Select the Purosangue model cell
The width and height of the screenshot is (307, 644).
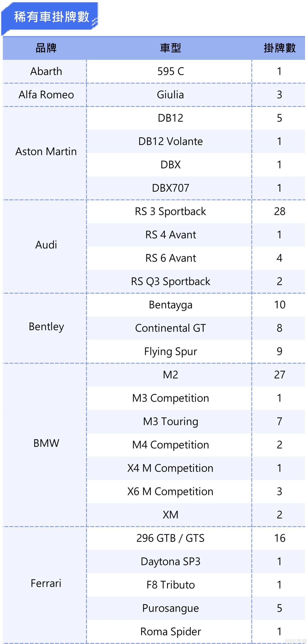[x=170, y=608]
